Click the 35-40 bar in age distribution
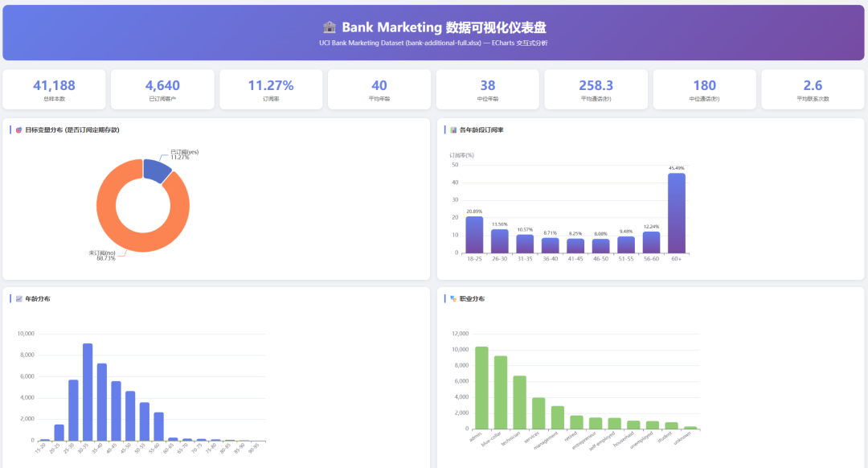Screen dimensions: 868x468 point(102,402)
